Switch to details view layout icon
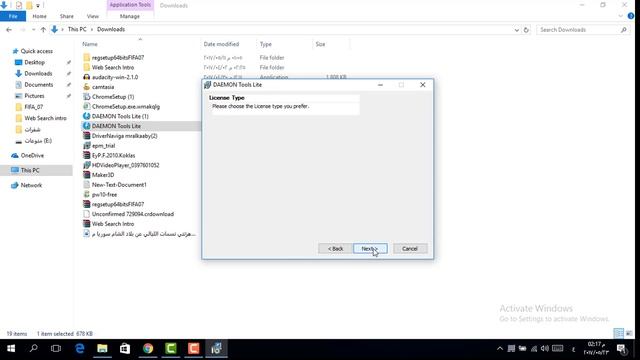This screenshot has width=640, height=360. 619,333
